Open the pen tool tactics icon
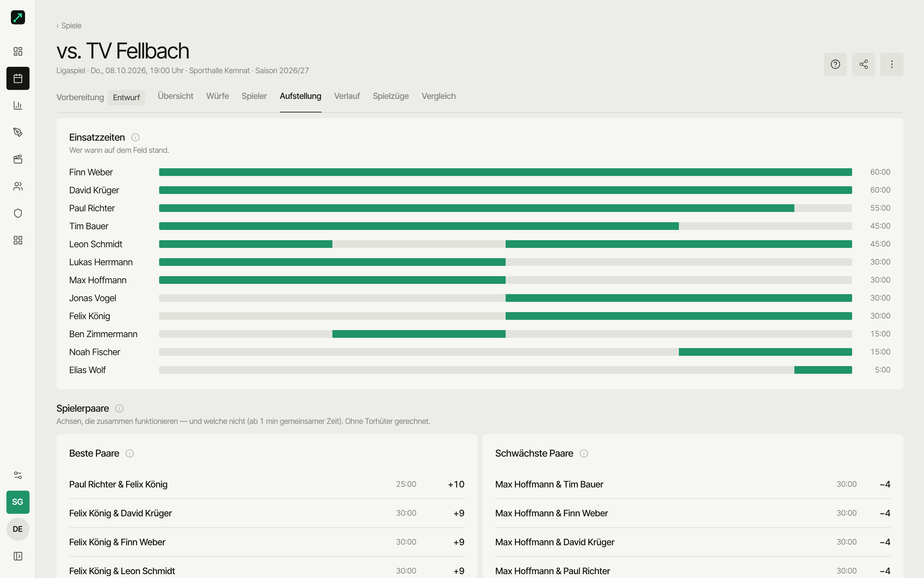Screen dimensions: 924x578 coord(18,132)
